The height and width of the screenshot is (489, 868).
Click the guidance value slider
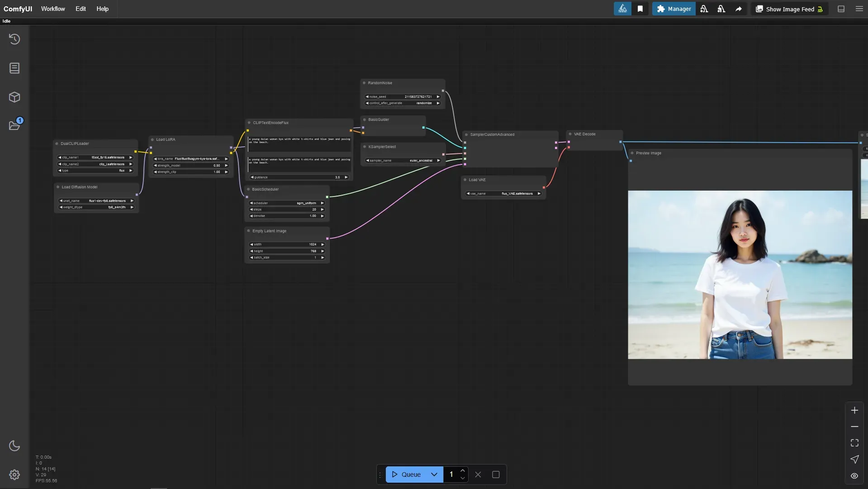click(x=299, y=177)
